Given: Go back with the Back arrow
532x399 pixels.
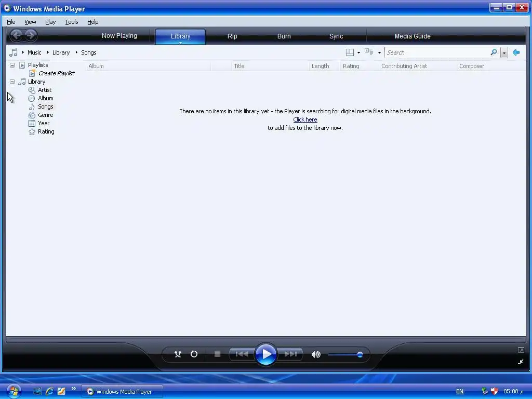Looking at the screenshot, I should [x=16, y=35].
